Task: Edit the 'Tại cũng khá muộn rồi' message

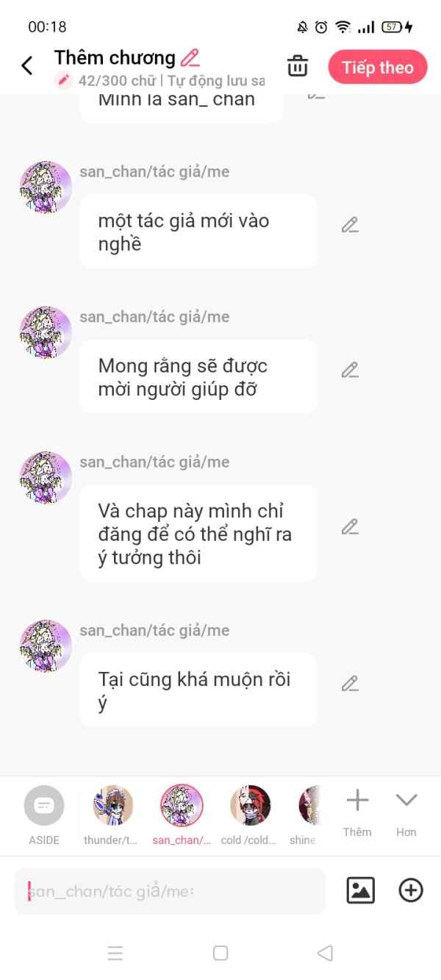Action: click(350, 684)
